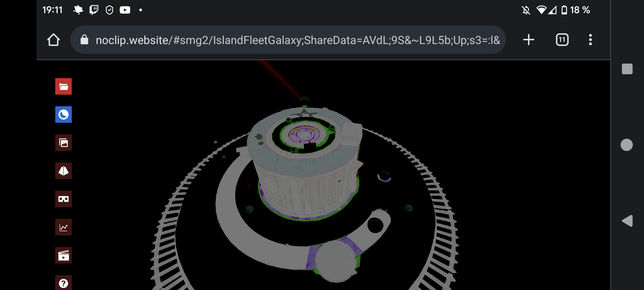Click the YouTube icon in the status bar

pyautogui.click(x=125, y=10)
